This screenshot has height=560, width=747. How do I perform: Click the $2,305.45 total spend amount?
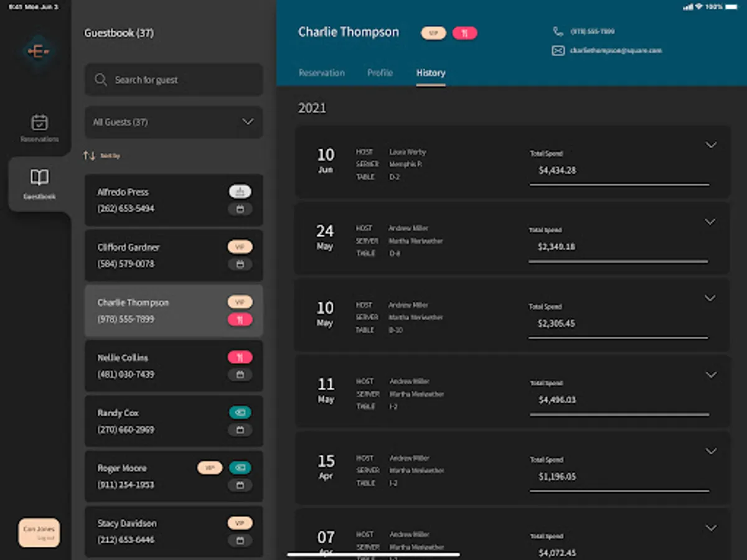557,324
